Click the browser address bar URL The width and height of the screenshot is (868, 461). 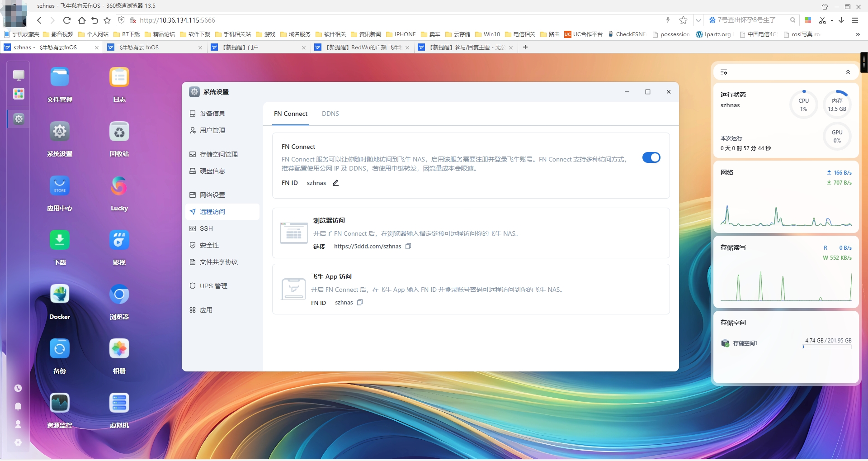177,20
